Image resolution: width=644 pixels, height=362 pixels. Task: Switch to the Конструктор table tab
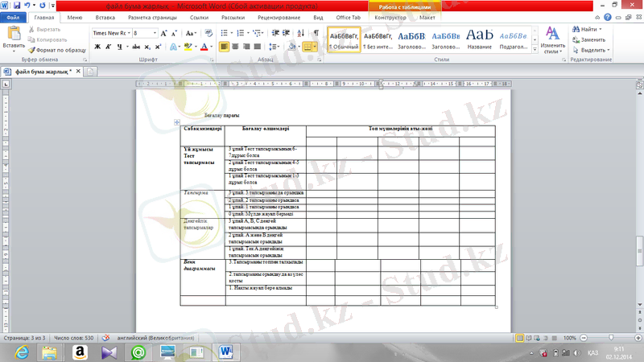click(x=390, y=16)
